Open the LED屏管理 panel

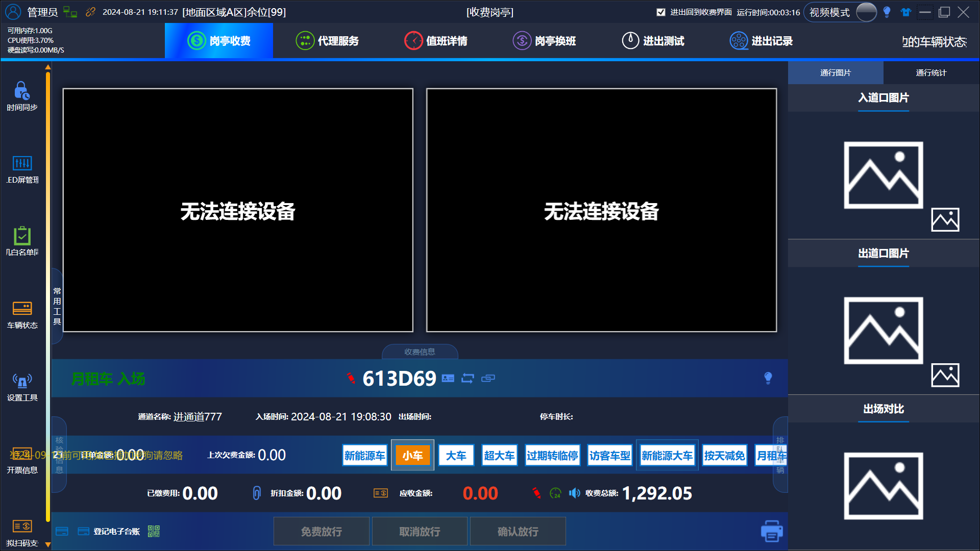point(22,169)
